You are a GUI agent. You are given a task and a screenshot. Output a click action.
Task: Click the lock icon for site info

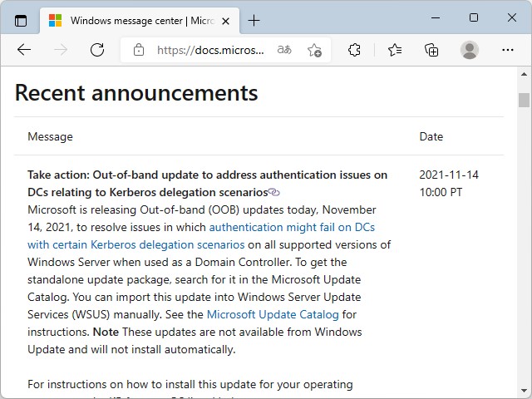(x=138, y=50)
